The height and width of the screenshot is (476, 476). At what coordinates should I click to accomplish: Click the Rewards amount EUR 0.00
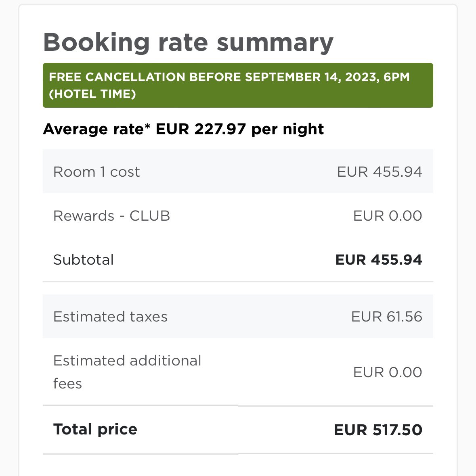(x=388, y=216)
